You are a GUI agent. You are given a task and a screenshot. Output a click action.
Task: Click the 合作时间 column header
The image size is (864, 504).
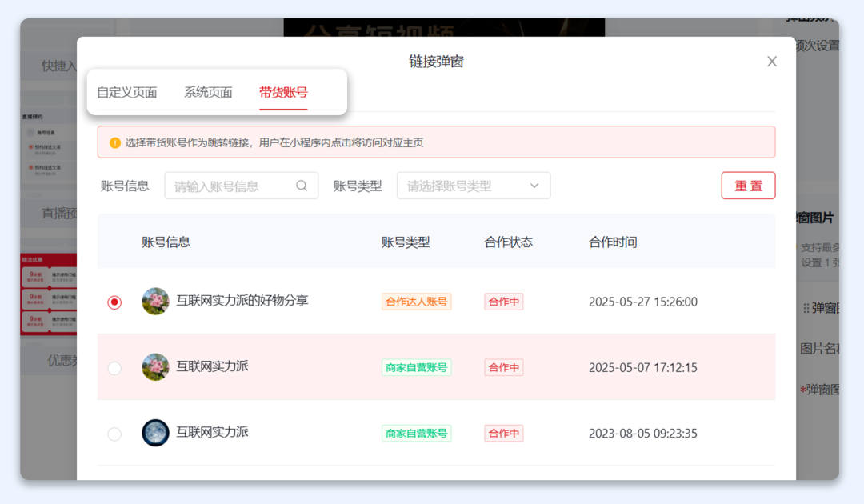pos(614,241)
